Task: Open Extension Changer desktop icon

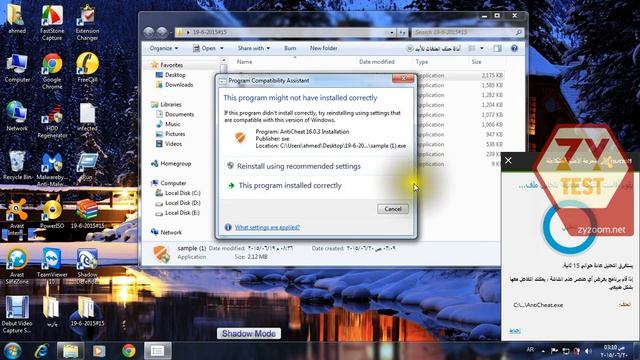Action: click(x=87, y=22)
